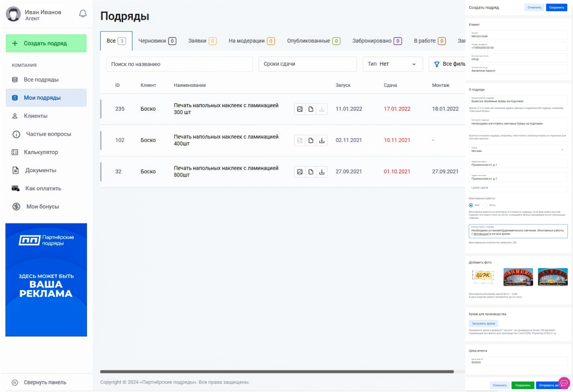Select Есть for Монтажные работы

click(485, 205)
